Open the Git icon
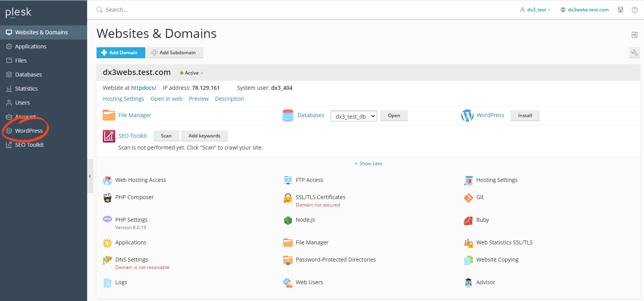644x301 pixels. tap(468, 198)
